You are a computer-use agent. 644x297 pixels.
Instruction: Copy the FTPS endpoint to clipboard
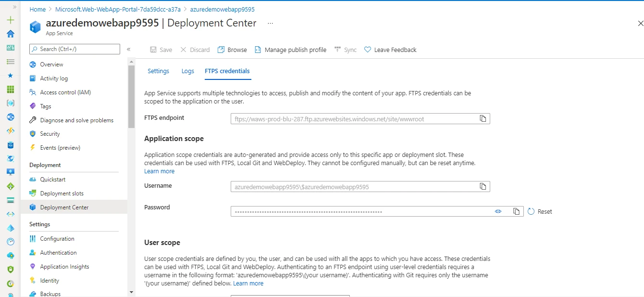pyautogui.click(x=483, y=118)
